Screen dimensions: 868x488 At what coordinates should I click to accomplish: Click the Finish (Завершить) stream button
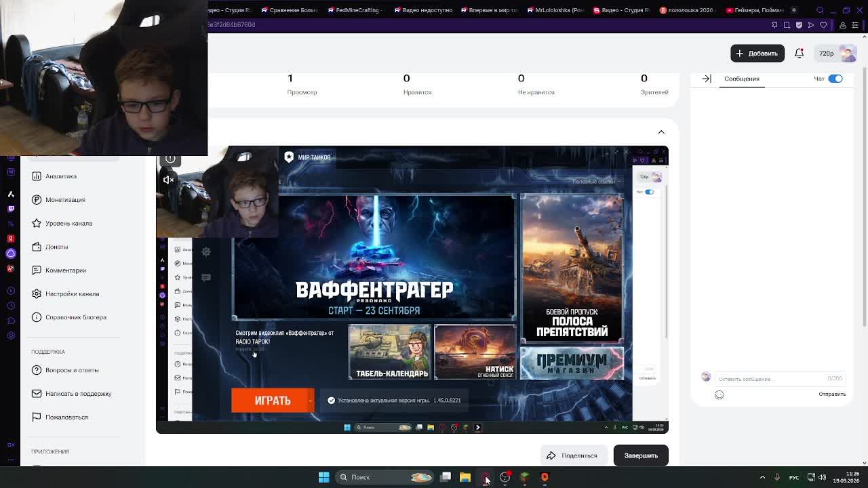pos(641,455)
